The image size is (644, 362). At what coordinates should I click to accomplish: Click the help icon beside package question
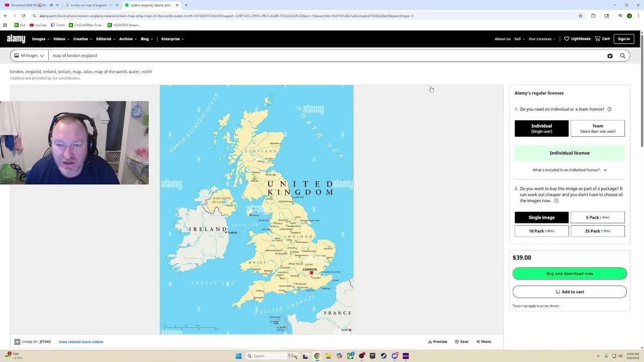coord(556,201)
